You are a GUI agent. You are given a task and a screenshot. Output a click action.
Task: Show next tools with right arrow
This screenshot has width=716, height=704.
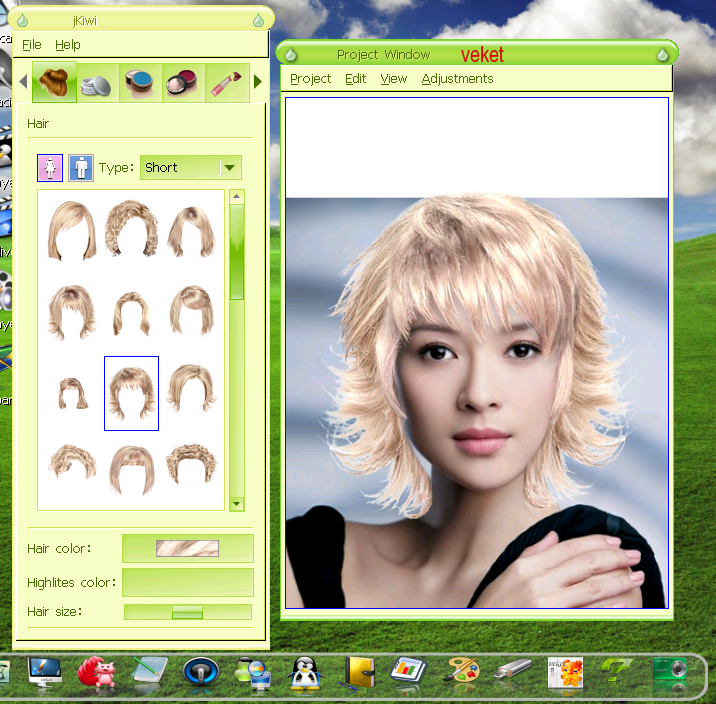tap(258, 82)
